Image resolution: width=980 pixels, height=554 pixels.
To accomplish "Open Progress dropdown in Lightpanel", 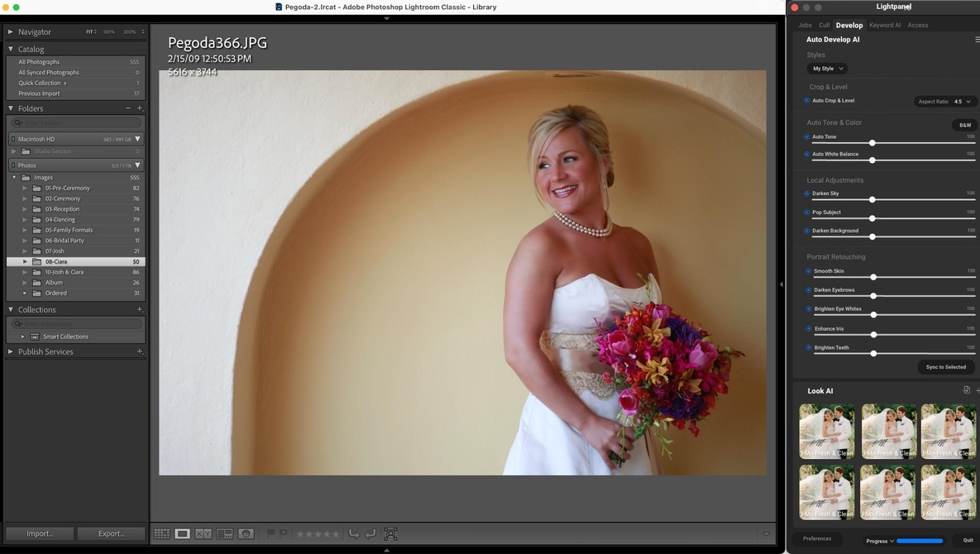I will [x=880, y=541].
